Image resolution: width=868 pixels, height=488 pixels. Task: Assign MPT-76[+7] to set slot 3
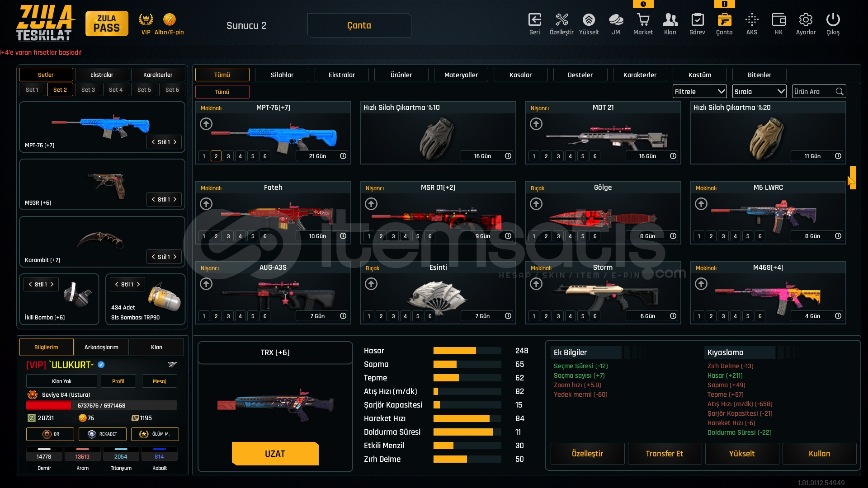228,156
